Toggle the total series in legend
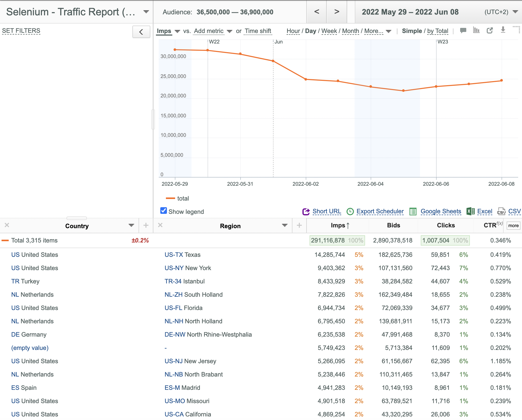Screen dimensions: 522x420 [177, 198]
